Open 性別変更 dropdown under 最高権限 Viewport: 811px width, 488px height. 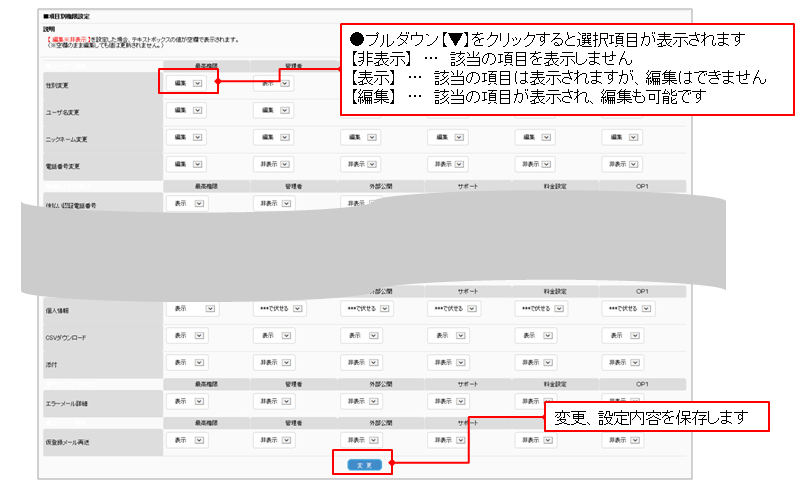point(197,84)
